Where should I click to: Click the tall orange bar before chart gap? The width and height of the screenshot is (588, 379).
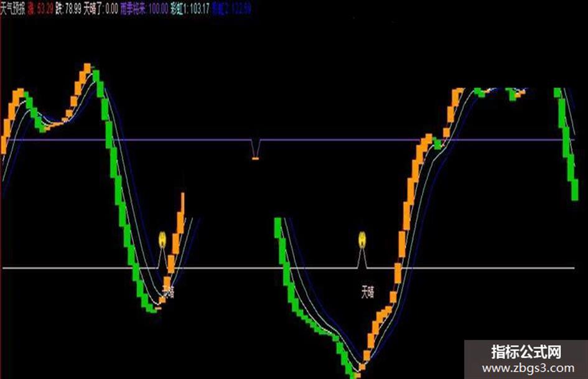183,205
